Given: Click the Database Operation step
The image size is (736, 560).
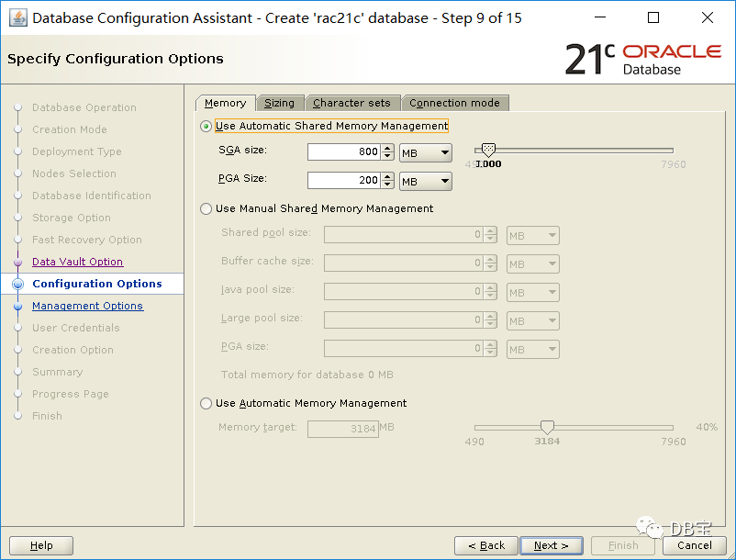Looking at the screenshot, I should pos(84,108).
